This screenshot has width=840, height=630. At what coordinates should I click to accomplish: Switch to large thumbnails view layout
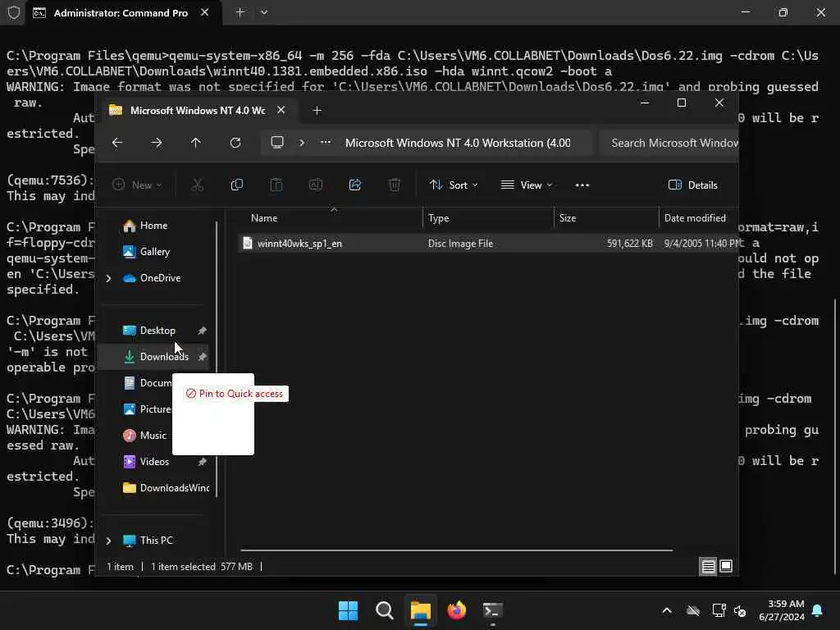pos(726,566)
